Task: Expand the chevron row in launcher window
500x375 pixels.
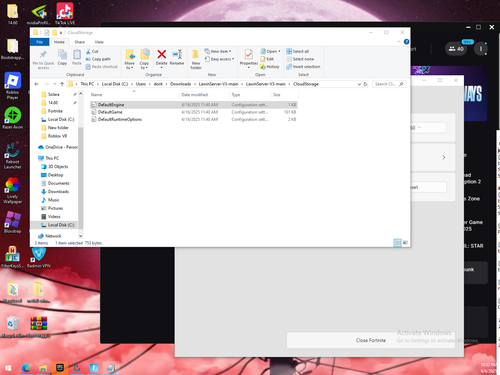Action: (444, 157)
